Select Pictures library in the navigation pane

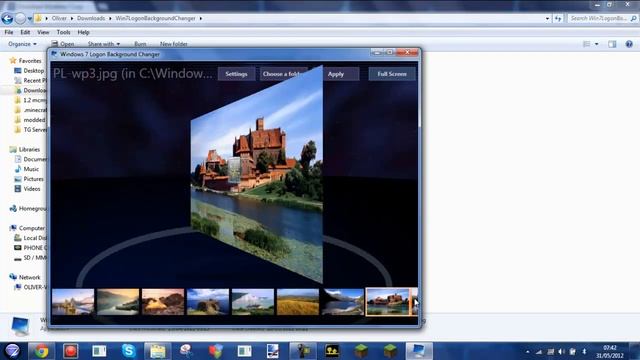[x=33, y=179]
